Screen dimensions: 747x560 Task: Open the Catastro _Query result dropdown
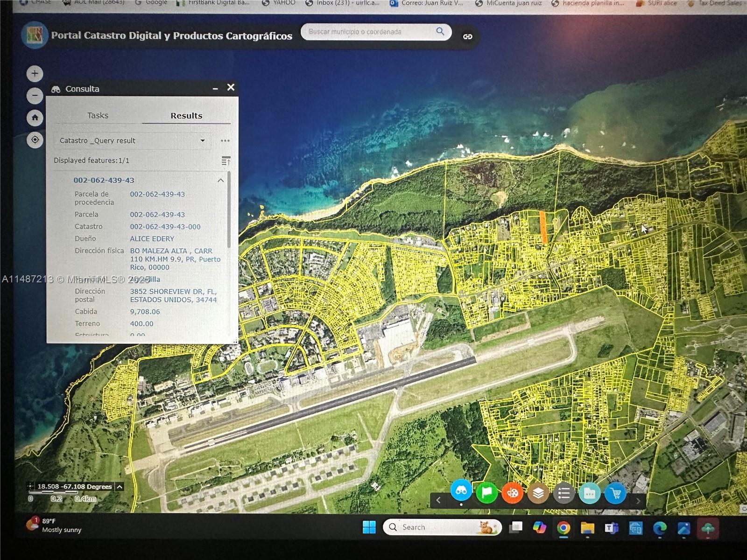tap(203, 140)
